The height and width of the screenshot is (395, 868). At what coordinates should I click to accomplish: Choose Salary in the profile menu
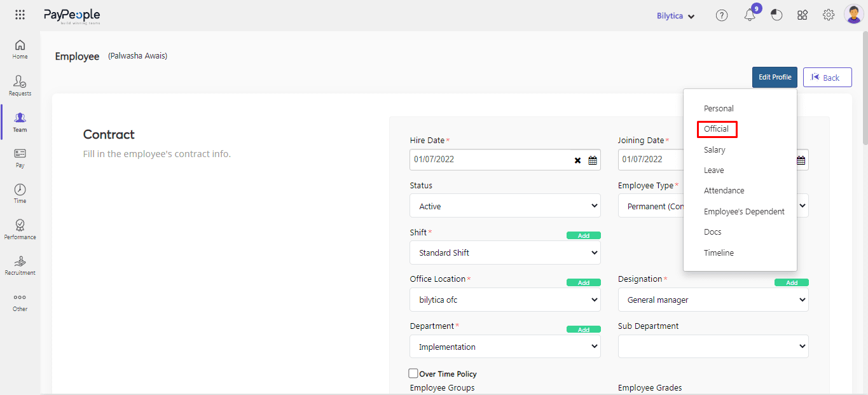(x=714, y=150)
